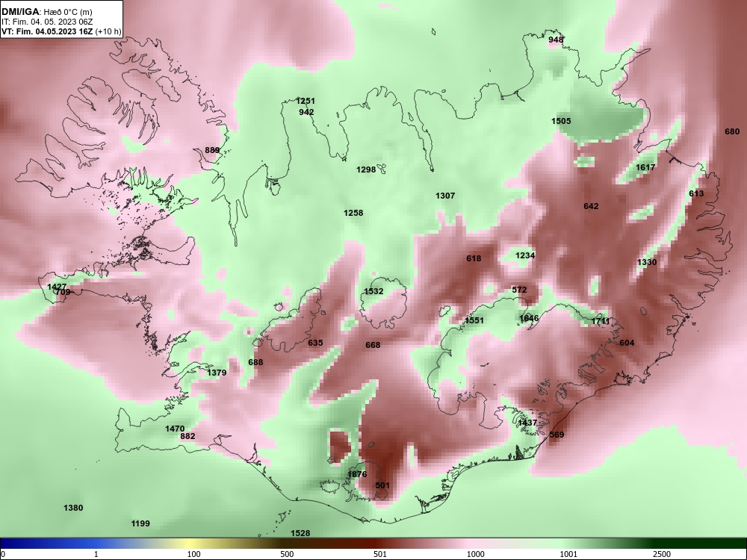747x560 pixels.
Task: Select the 1505 value in the northeast
Action: click(561, 121)
